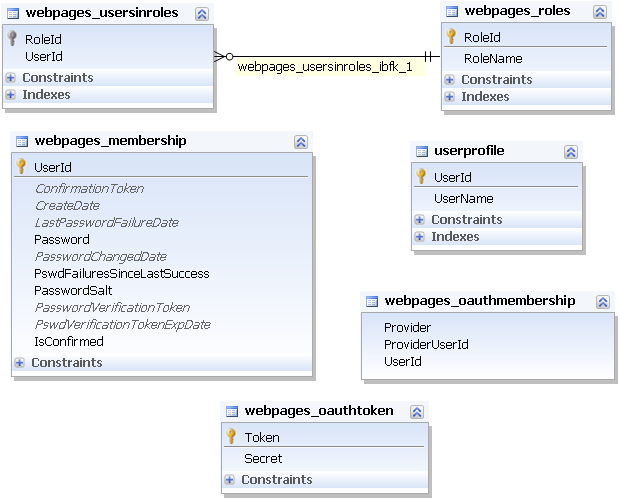Image resolution: width=620 pixels, height=499 pixels.
Task: Click the webpages_usersinroles table icon
Action: [x=14, y=14]
